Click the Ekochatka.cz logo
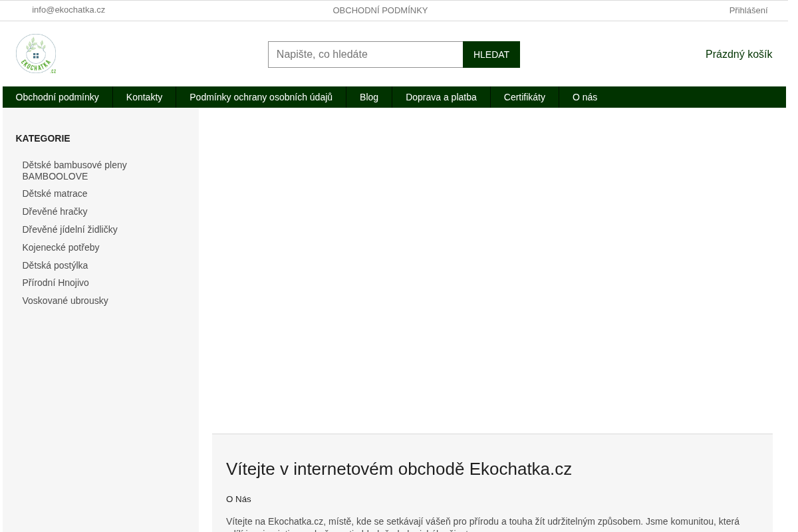798x532 pixels. [36, 54]
